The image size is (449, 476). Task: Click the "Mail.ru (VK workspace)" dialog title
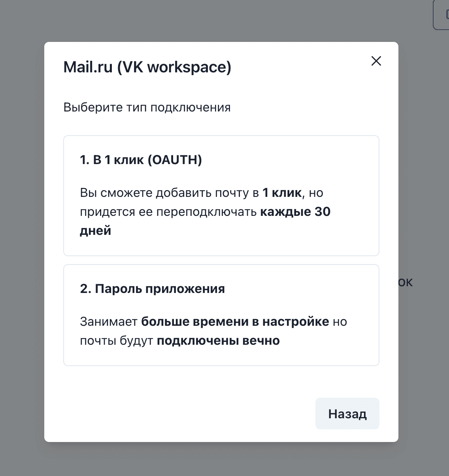point(147,67)
